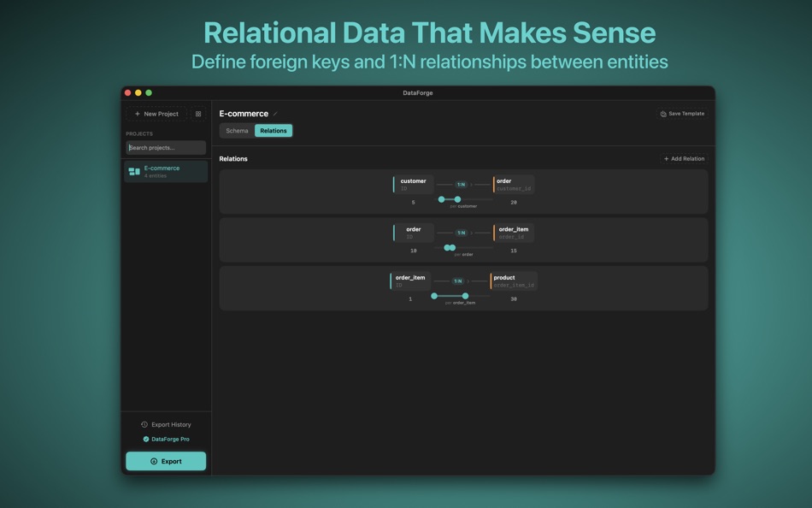812x508 pixels.
Task: Click the Save Template icon in the top right
Action: [662, 113]
